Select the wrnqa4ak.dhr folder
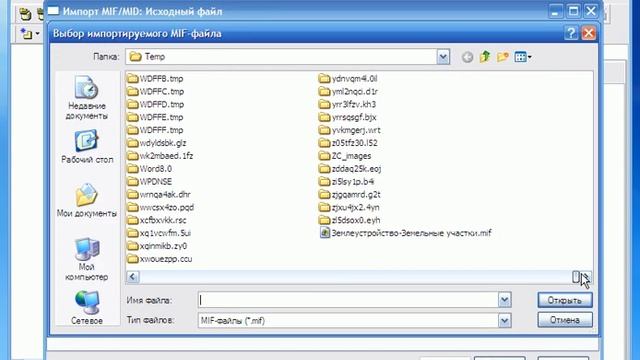The width and height of the screenshot is (640, 360). (x=159, y=194)
